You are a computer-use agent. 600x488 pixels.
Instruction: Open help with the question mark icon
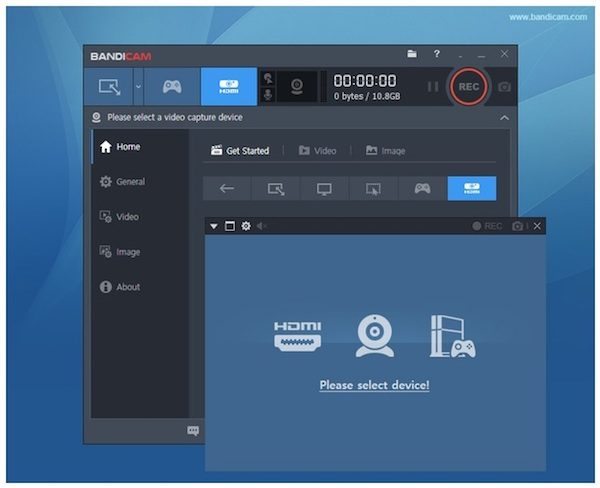coord(437,54)
